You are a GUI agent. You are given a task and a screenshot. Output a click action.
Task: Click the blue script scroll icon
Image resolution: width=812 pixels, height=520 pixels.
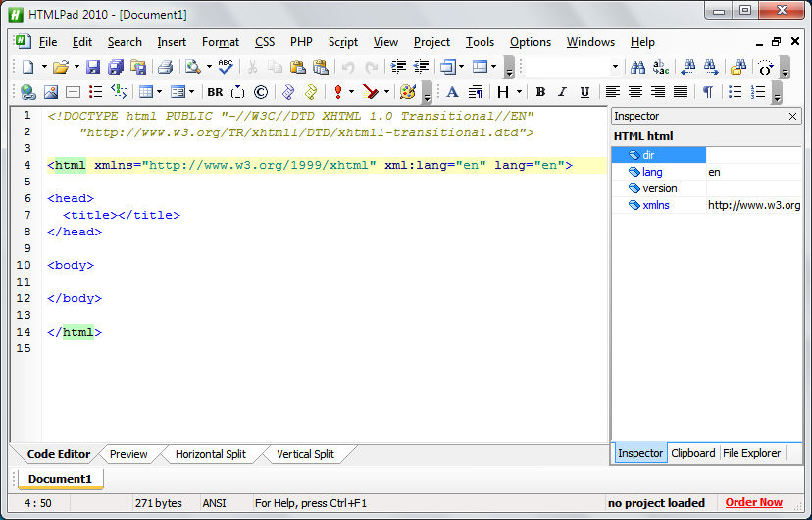point(288,92)
